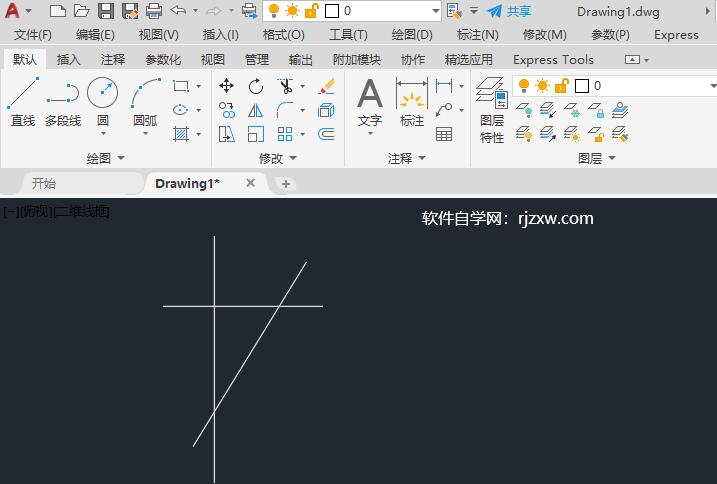Image resolution: width=717 pixels, height=484 pixels.
Task: Select the Offset tool icon
Action: click(326, 134)
